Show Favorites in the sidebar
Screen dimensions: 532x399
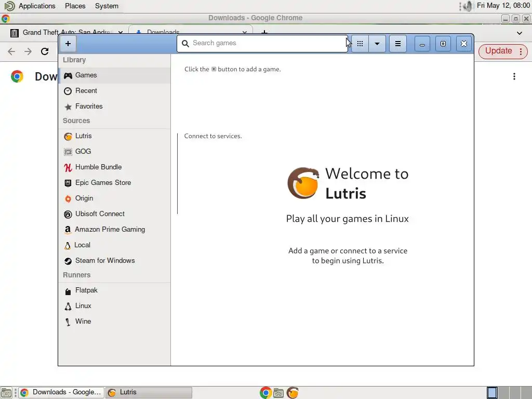[115, 107]
